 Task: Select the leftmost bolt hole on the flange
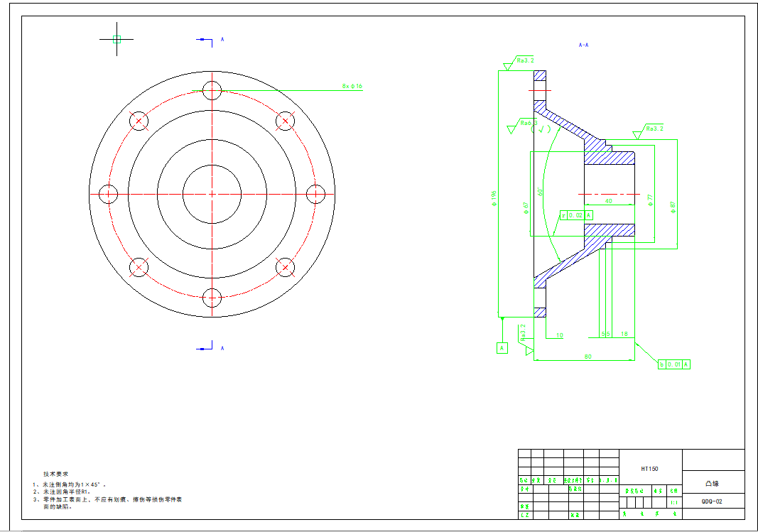[x=108, y=193]
